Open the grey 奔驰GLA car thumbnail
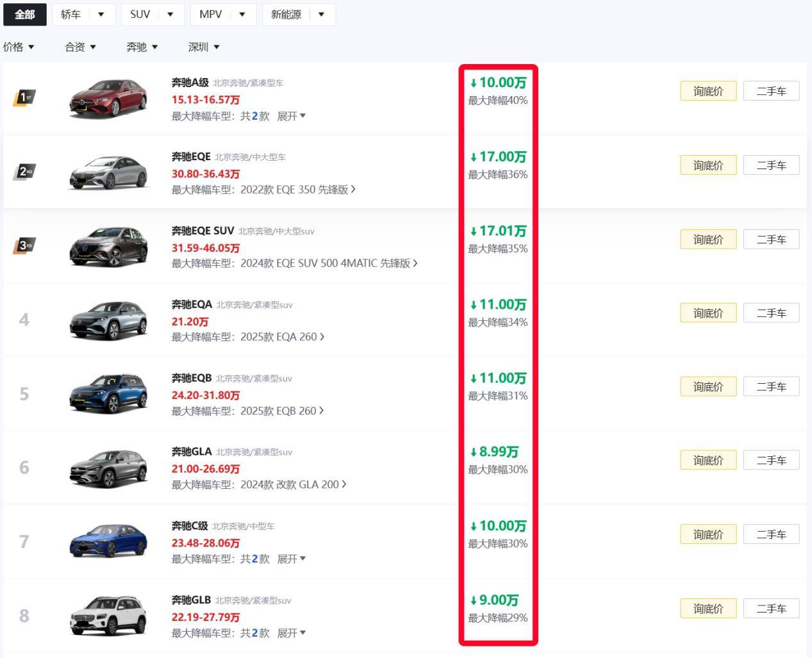 [108, 468]
